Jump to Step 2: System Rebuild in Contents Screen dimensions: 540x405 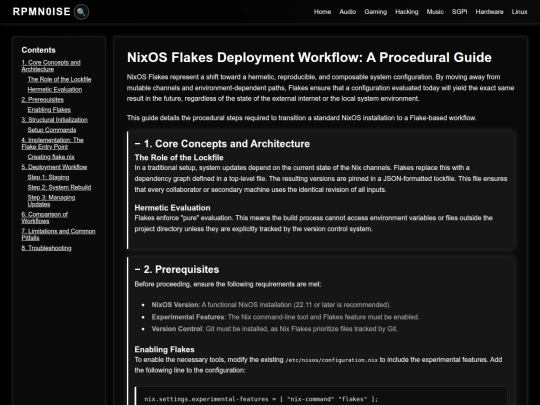point(59,187)
